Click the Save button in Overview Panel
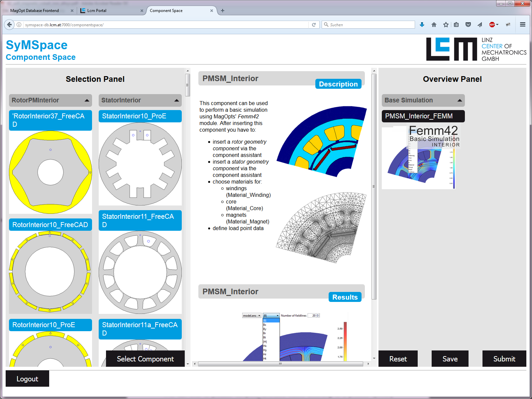Screen dimensions: 532x399 point(450,359)
